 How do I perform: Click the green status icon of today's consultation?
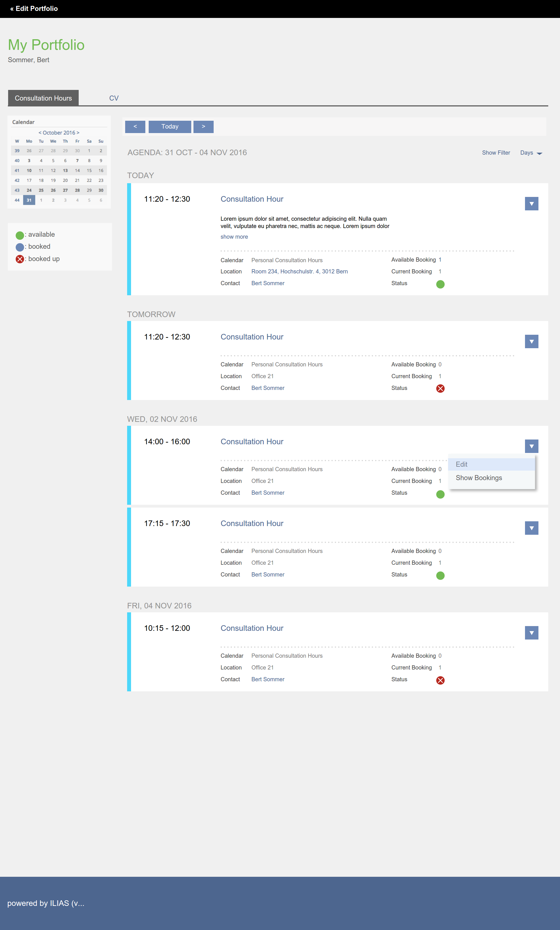click(x=440, y=284)
